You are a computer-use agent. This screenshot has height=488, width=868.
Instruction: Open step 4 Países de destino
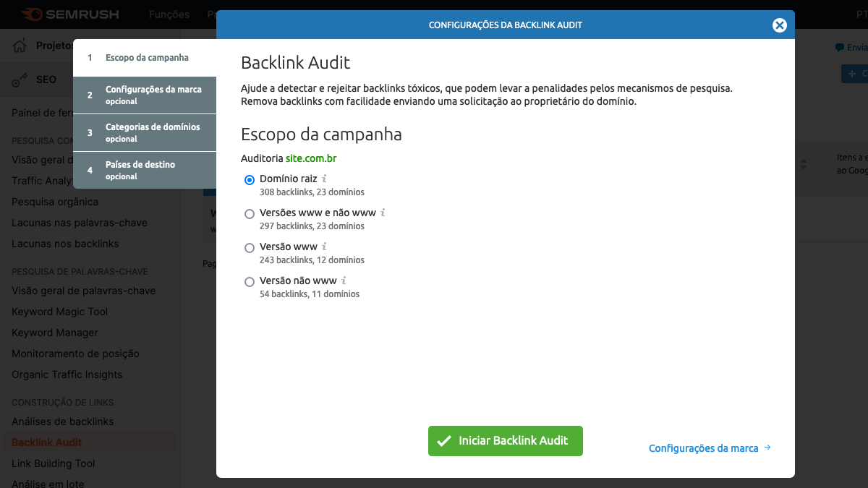coord(145,170)
